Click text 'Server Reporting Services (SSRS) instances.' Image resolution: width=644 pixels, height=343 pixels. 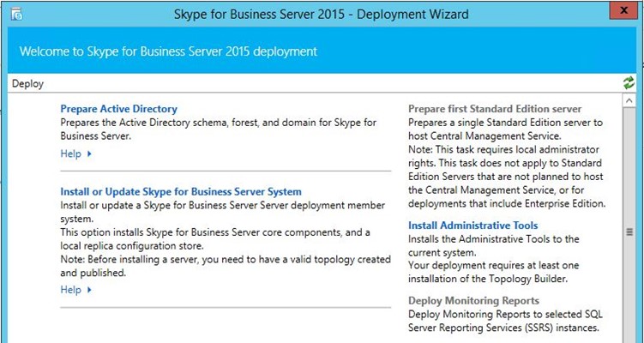pos(503,328)
